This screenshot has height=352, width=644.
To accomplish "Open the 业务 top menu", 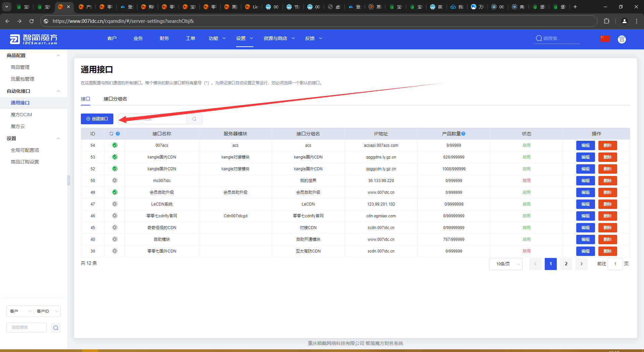I will [x=138, y=38].
